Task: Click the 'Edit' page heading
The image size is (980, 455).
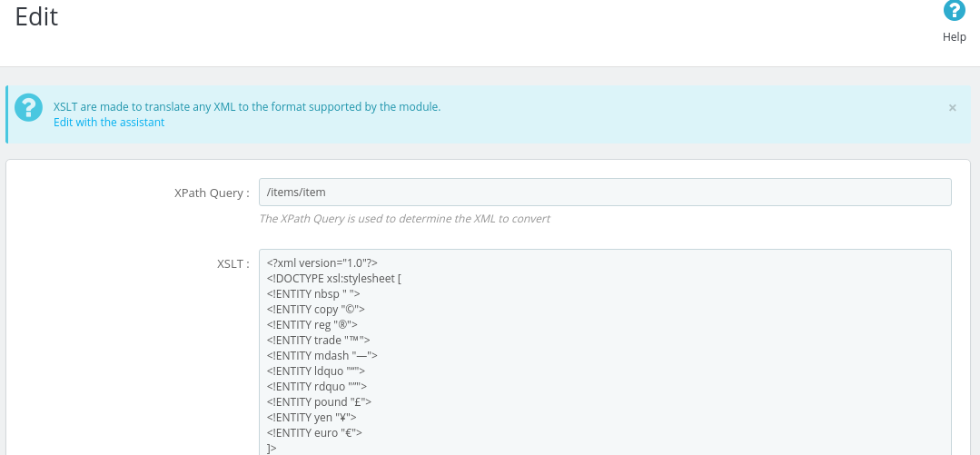Action: click(36, 17)
